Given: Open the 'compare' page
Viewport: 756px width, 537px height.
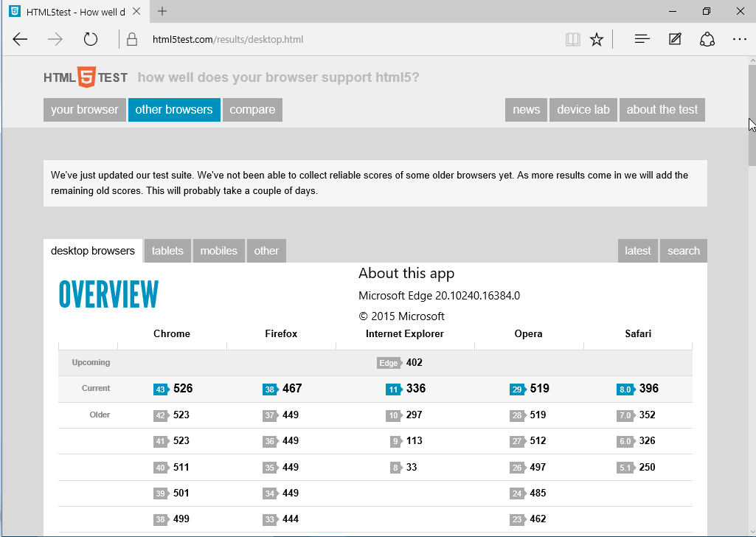Looking at the screenshot, I should pos(252,110).
